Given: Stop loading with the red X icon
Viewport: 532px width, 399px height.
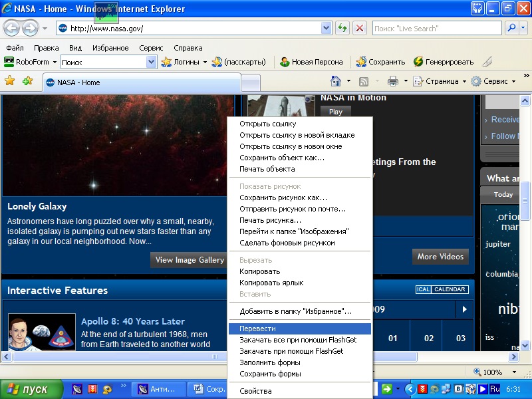Looking at the screenshot, I should point(359,28).
